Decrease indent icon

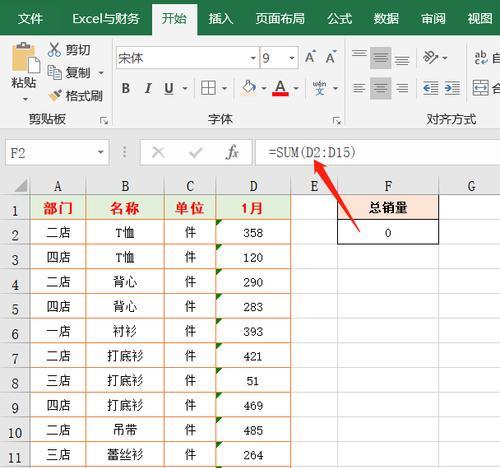click(431, 88)
